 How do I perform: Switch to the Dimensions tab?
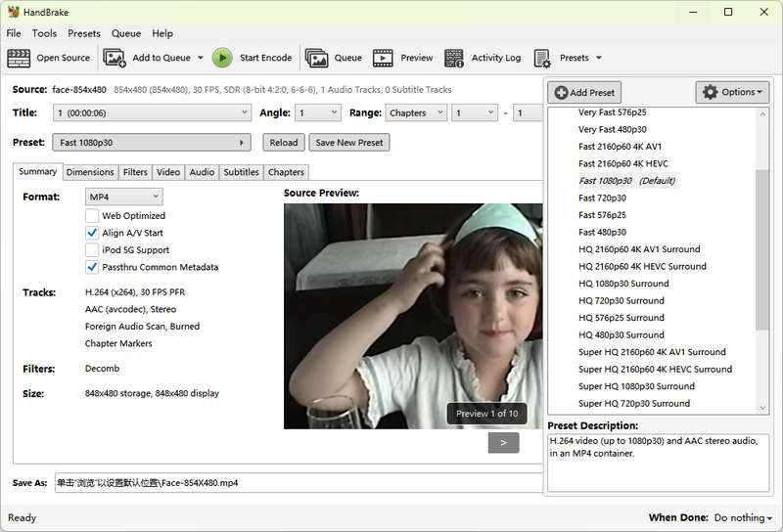(90, 172)
